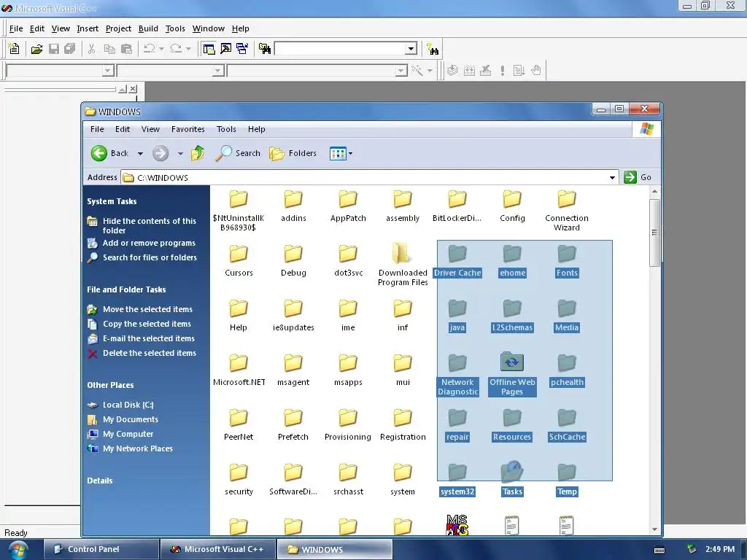The image size is (747, 560).
Task: Click the Save icon in Visual C++ toolbar
Action: tap(53, 49)
